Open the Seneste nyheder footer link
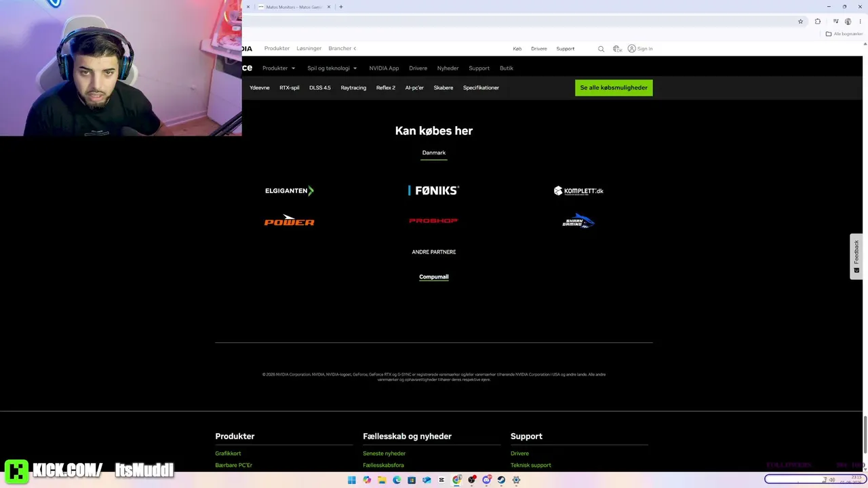The image size is (868, 488). coord(384,453)
